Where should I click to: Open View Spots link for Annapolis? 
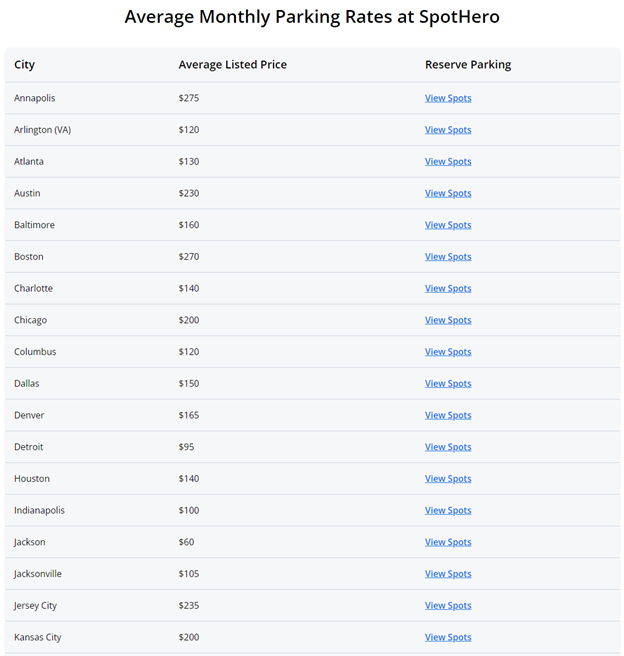[448, 98]
